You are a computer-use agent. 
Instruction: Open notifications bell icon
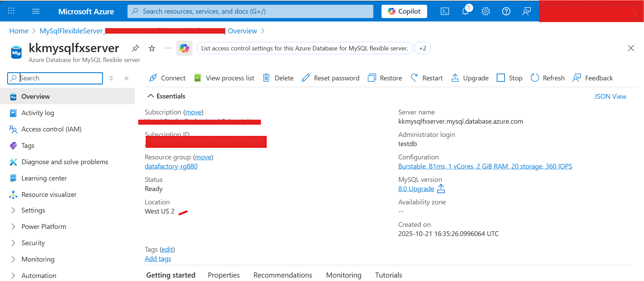pos(465,11)
